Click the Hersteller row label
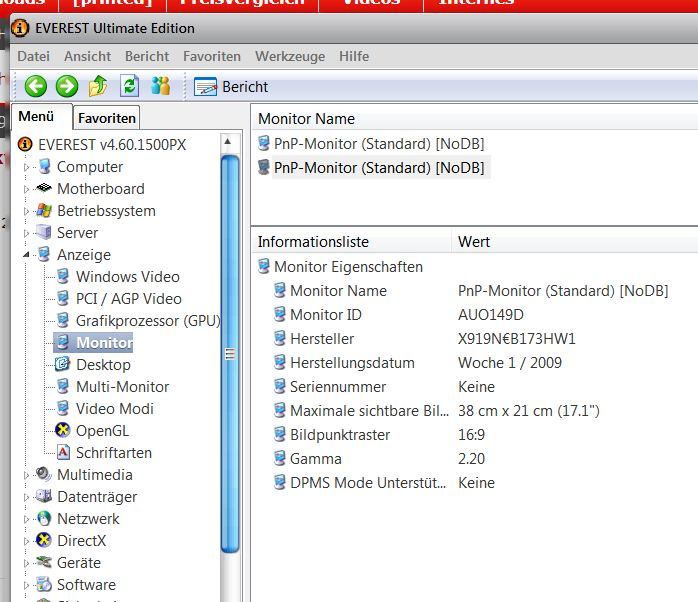Image resolution: width=698 pixels, height=602 pixels. click(x=322, y=339)
